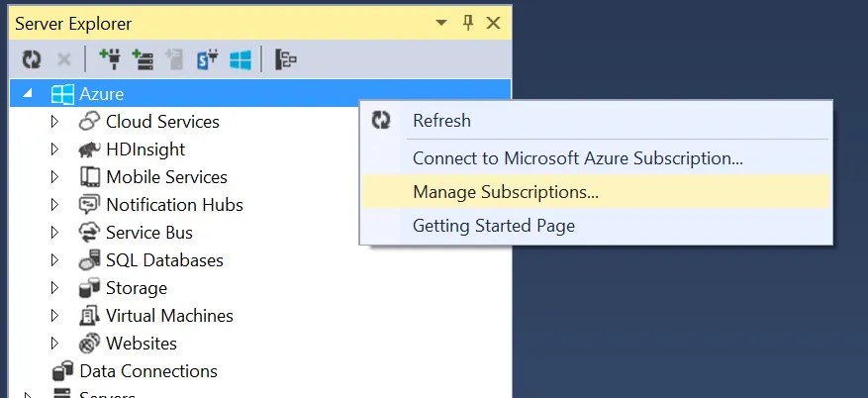Click the HDInsight elephant icon
Screen dimensions: 868x398
click(89, 149)
